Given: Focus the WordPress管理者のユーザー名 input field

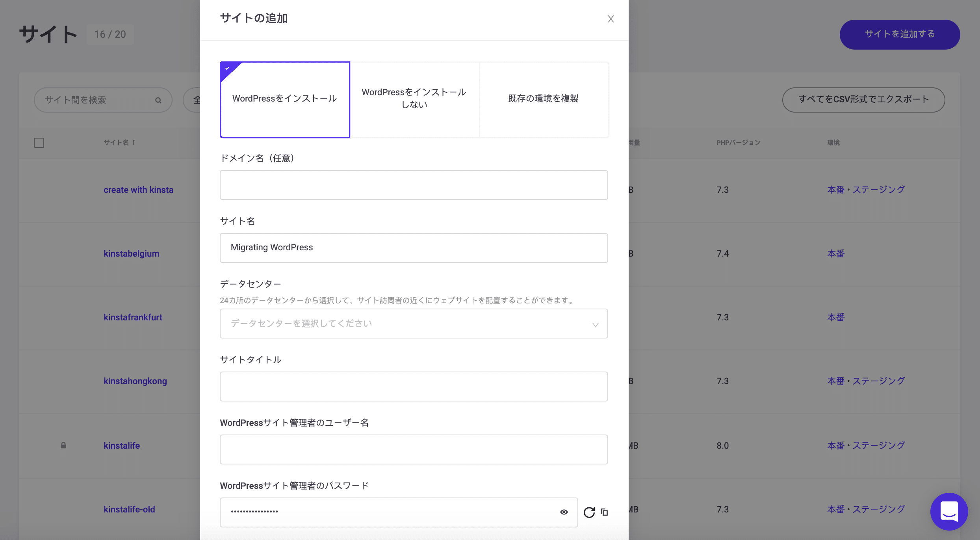Looking at the screenshot, I should click(x=414, y=449).
